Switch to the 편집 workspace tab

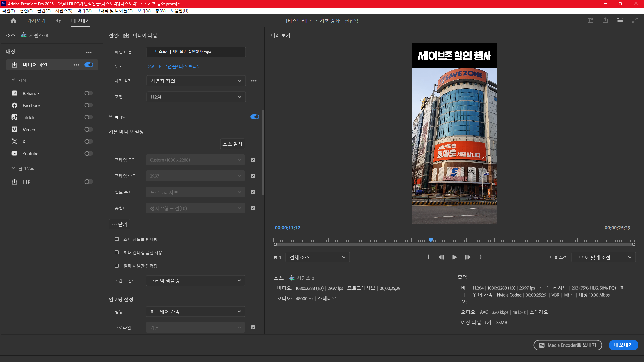(x=58, y=21)
